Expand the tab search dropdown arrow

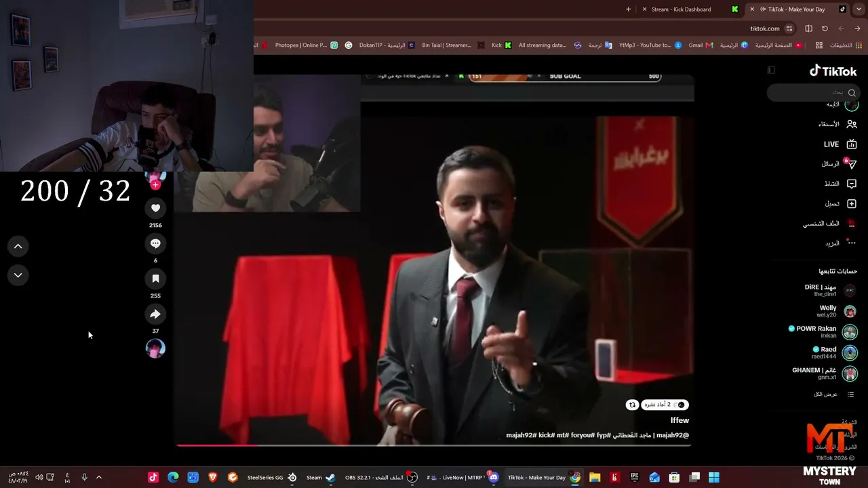(x=858, y=9)
